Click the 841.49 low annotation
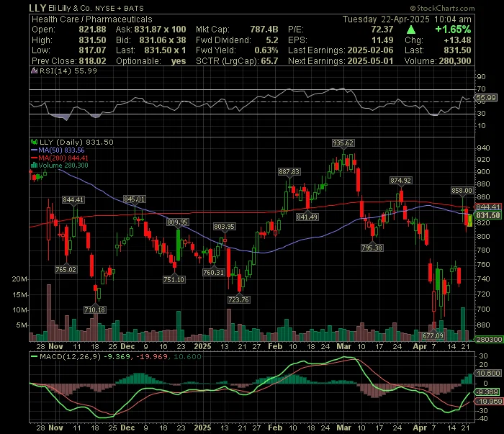 tap(307, 217)
